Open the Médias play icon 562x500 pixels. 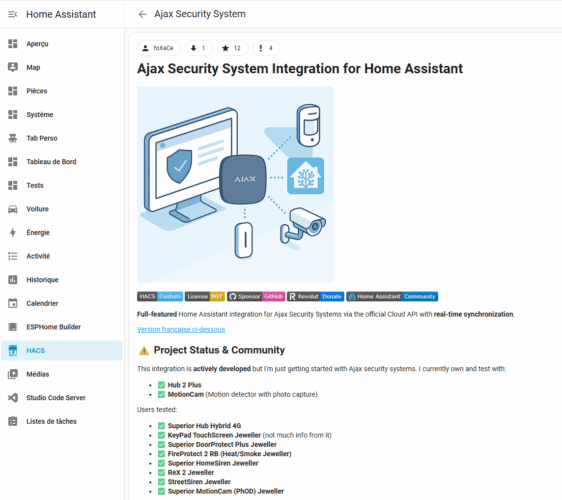click(13, 374)
